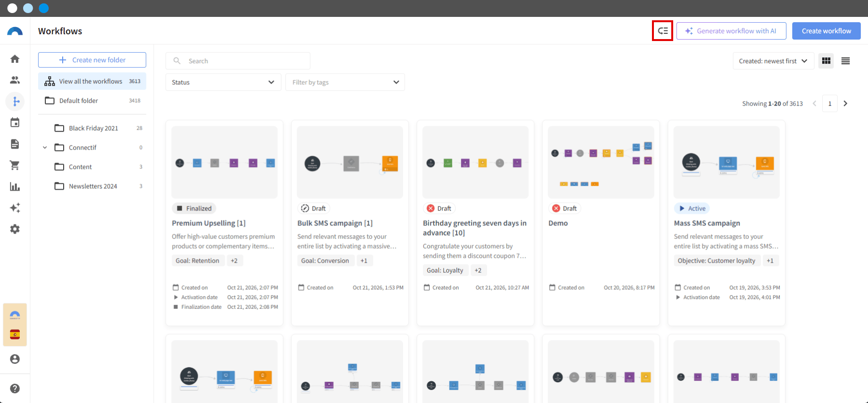Click Generate workflow with AI
This screenshot has height=403, width=868.
point(731,31)
